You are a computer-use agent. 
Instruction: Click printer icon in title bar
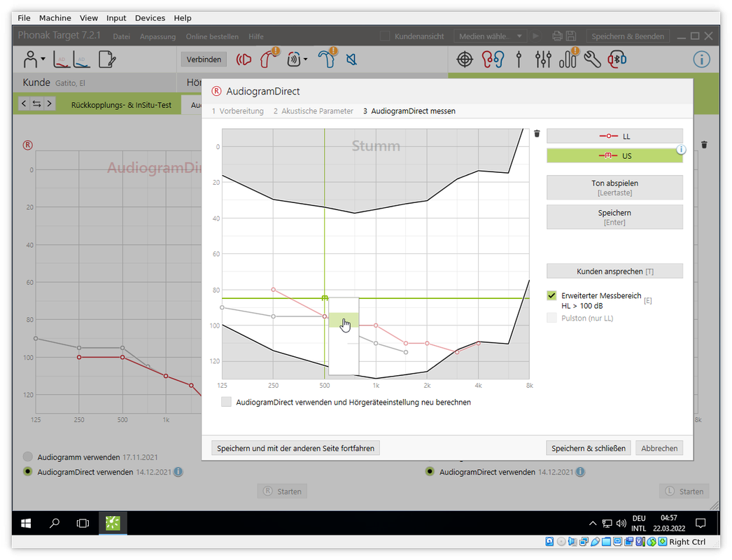[557, 36]
